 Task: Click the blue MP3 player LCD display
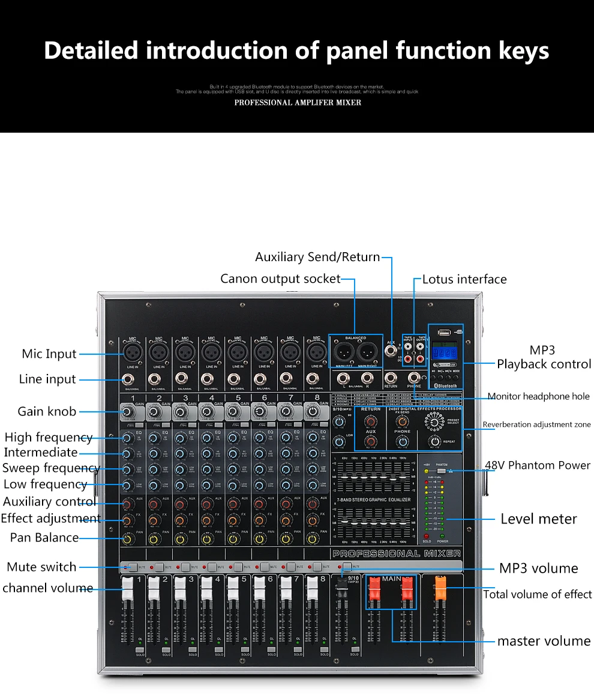(x=445, y=351)
